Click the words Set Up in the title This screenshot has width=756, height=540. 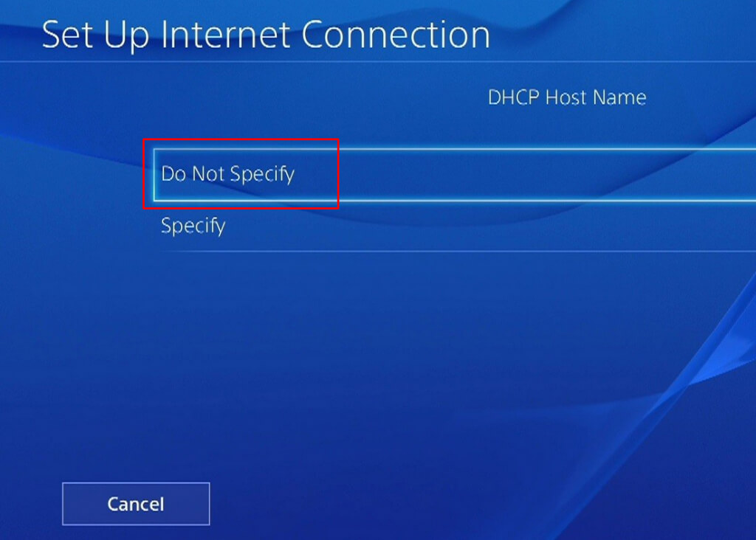point(95,35)
